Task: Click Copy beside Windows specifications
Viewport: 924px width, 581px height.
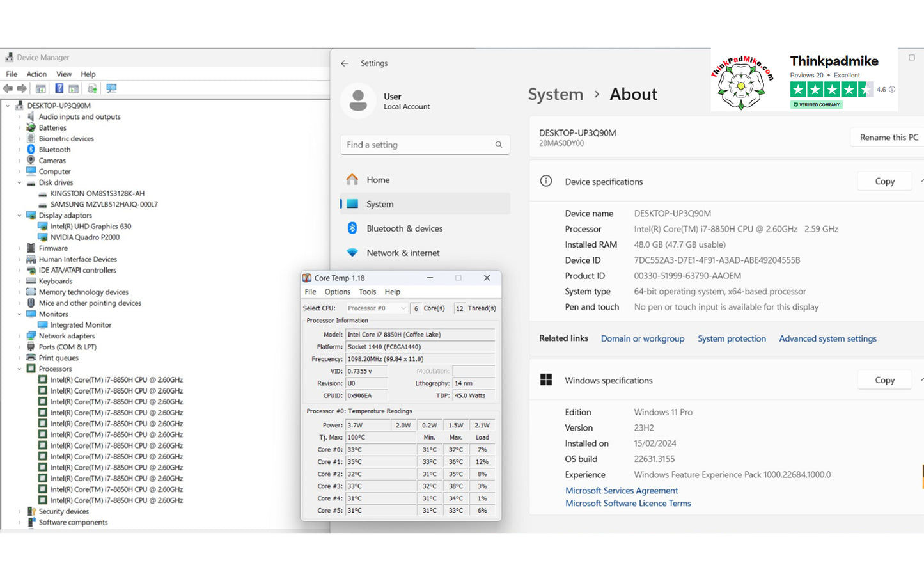Action: pos(884,380)
